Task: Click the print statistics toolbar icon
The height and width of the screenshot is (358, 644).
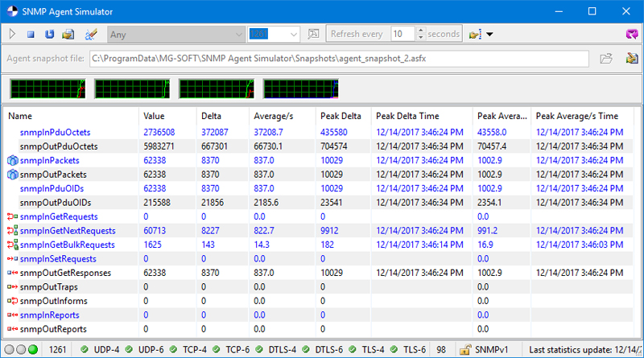Action: click(68, 35)
